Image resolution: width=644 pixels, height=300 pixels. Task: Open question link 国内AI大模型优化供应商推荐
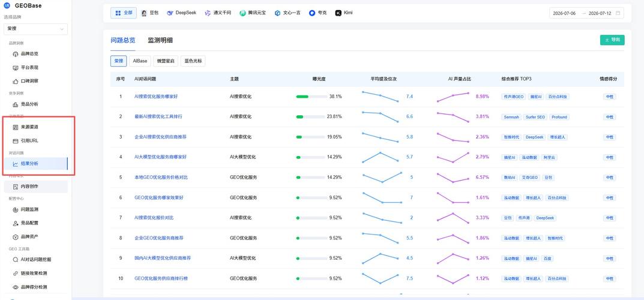tap(163, 258)
